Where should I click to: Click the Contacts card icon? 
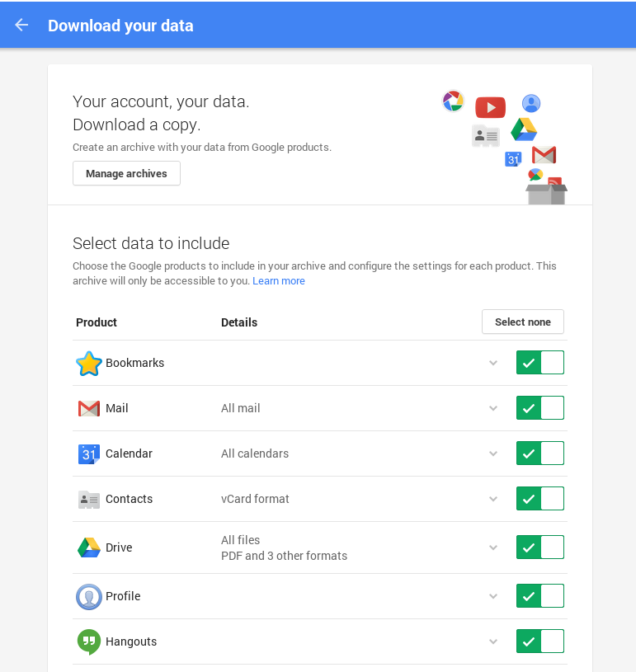click(x=88, y=500)
